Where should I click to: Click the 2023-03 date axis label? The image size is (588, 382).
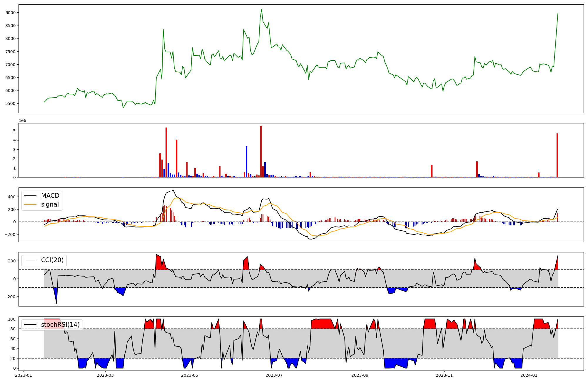105,375
